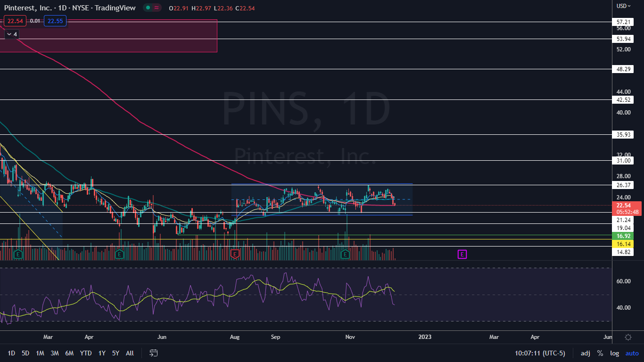
Task: Click the March earnings E marker
Action: (18, 255)
